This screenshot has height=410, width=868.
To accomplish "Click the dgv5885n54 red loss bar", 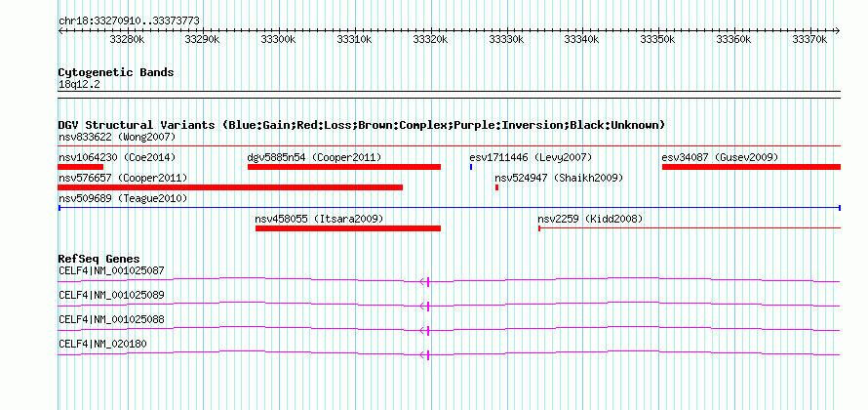I will pyautogui.click(x=344, y=167).
